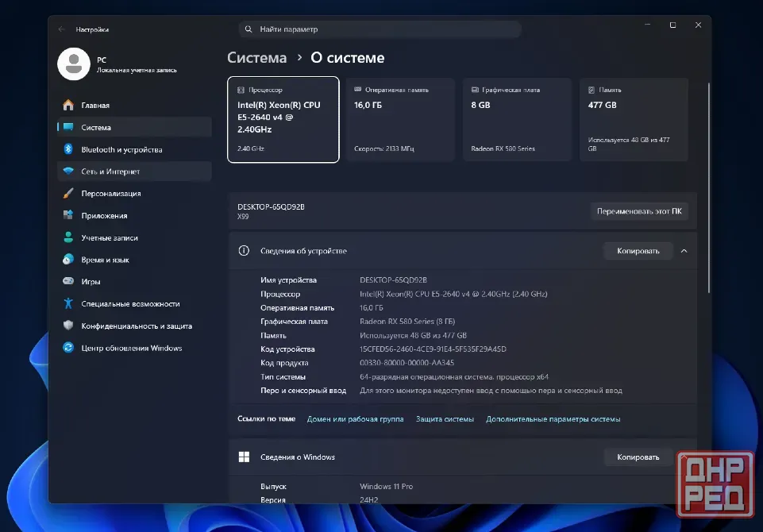Click the Процессор chip icon
The width and height of the screenshot is (763, 532).
click(x=241, y=90)
